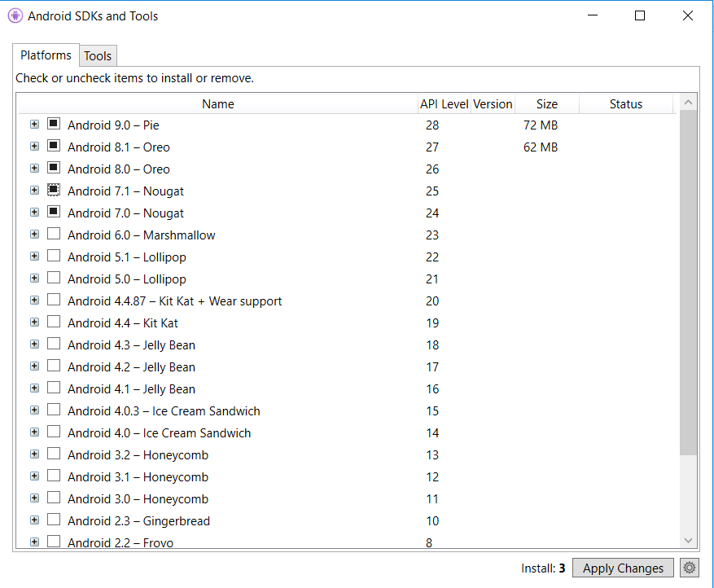Uncheck Android 9.0 Pie
714x588 pixels.
tap(54, 123)
